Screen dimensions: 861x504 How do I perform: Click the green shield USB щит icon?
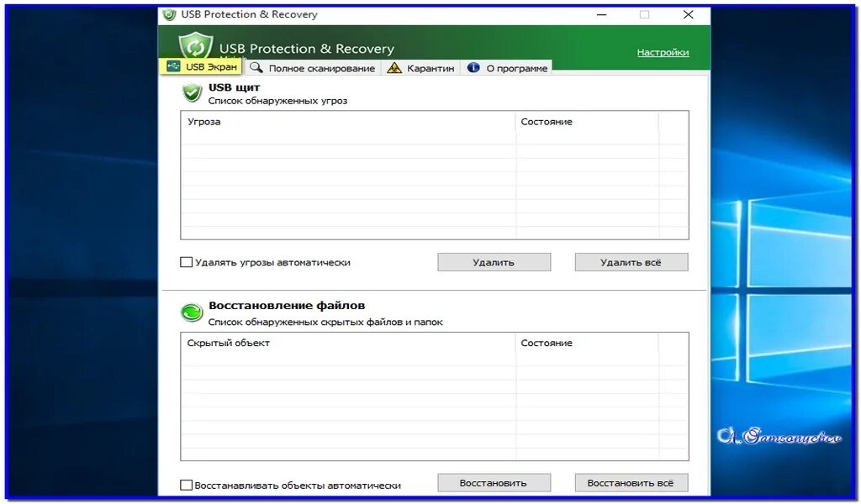[x=193, y=92]
